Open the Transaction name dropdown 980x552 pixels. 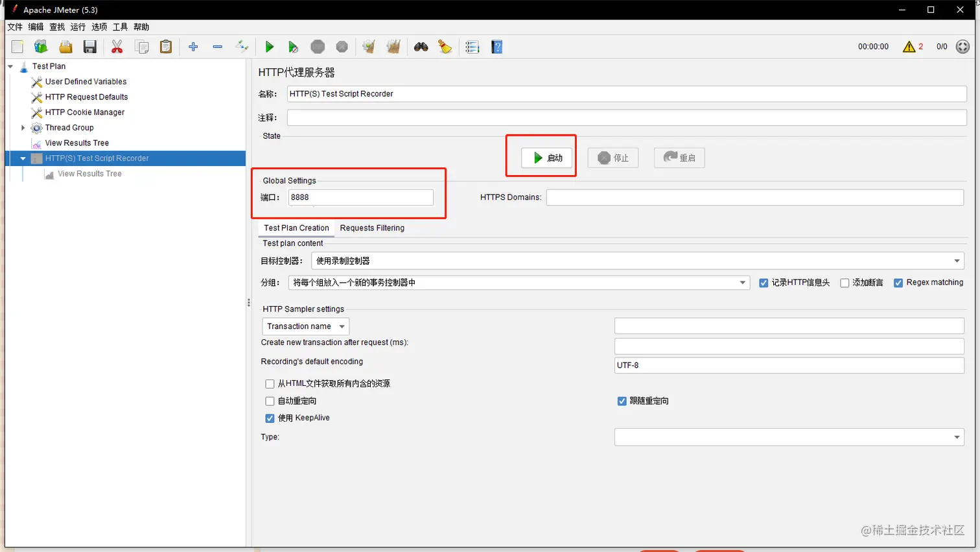coord(305,326)
